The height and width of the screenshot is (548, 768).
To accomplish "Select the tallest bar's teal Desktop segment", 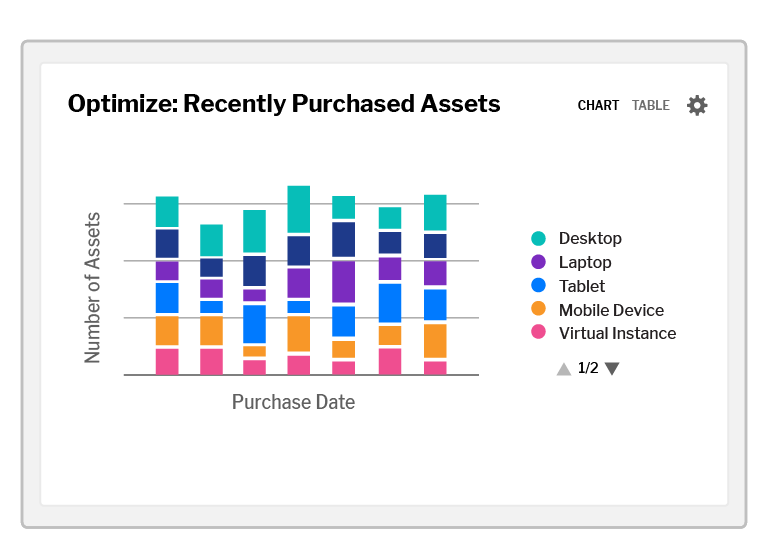I will [299, 209].
